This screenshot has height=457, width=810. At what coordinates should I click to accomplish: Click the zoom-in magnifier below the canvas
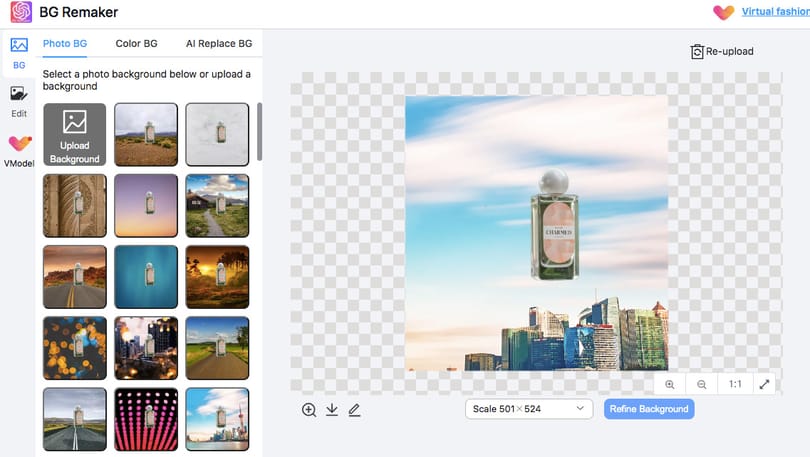(309, 410)
